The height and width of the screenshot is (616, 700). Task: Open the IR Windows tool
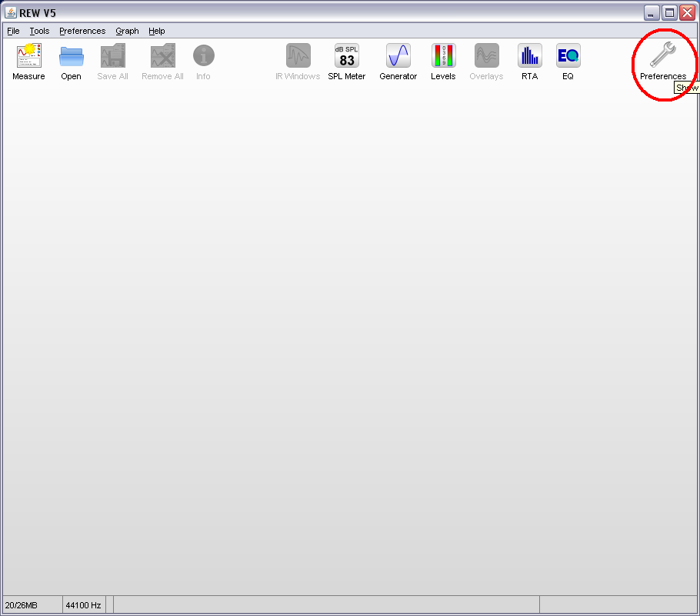[298, 56]
